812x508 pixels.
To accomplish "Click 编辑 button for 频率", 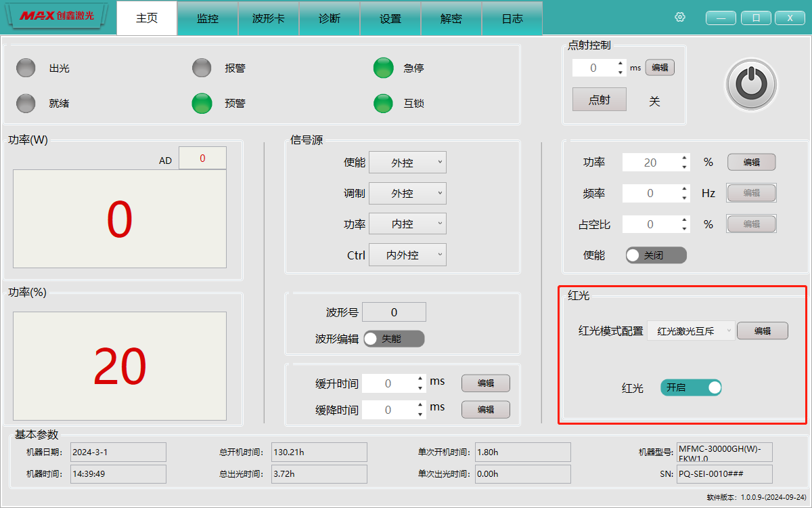I will 751,193.
